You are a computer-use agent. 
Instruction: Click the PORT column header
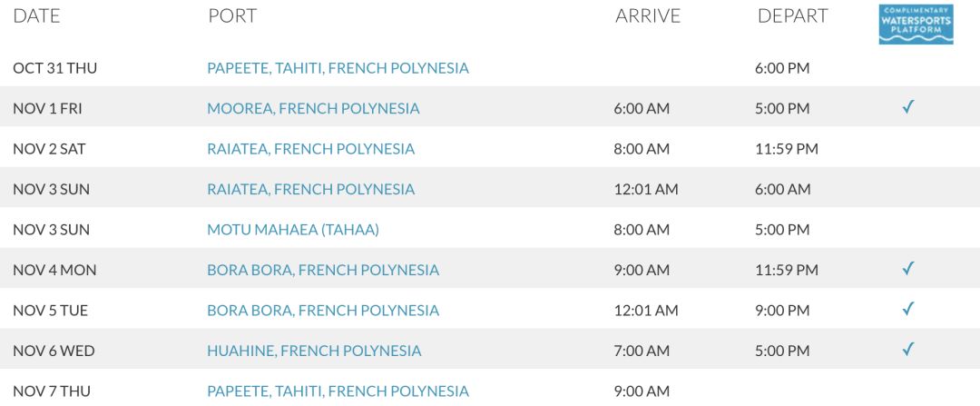click(232, 16)
